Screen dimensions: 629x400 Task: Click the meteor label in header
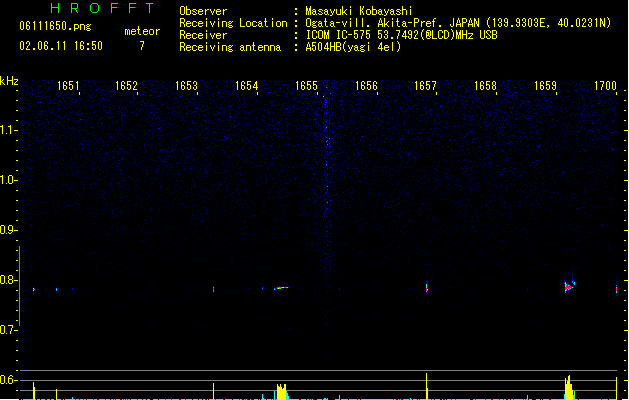point(142,31)
